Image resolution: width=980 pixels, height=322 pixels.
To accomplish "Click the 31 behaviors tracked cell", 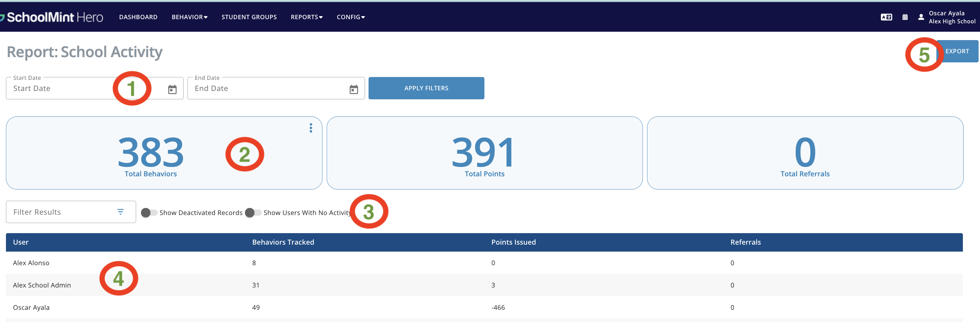I will 256,285.
